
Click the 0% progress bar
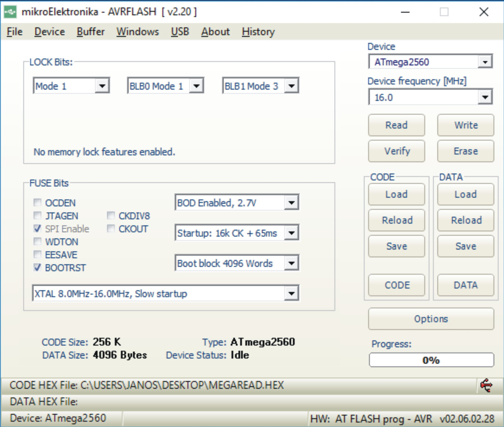pos(431,360)
